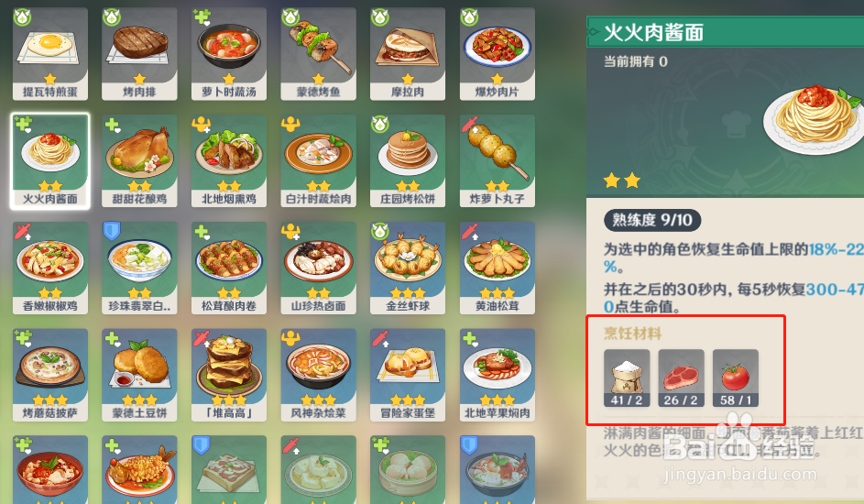Open the 北地烟熏鸡 smoked chicken recipe
The width and height of the screenshot is (864, 504).
click(x=229, y=161)
